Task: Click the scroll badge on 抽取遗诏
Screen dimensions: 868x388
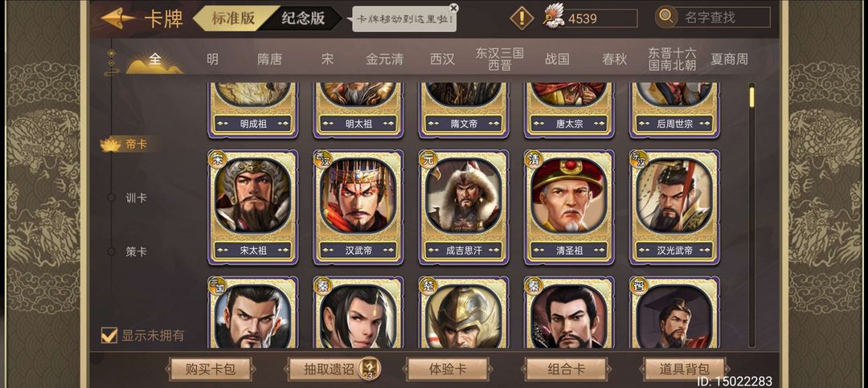Action: 367,368
